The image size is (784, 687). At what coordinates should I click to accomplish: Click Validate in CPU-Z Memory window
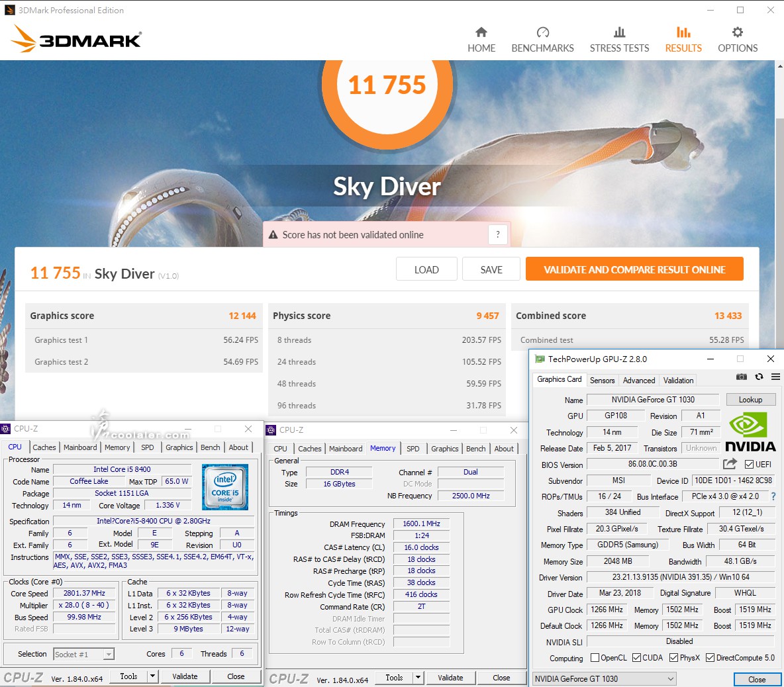(450, 678)
